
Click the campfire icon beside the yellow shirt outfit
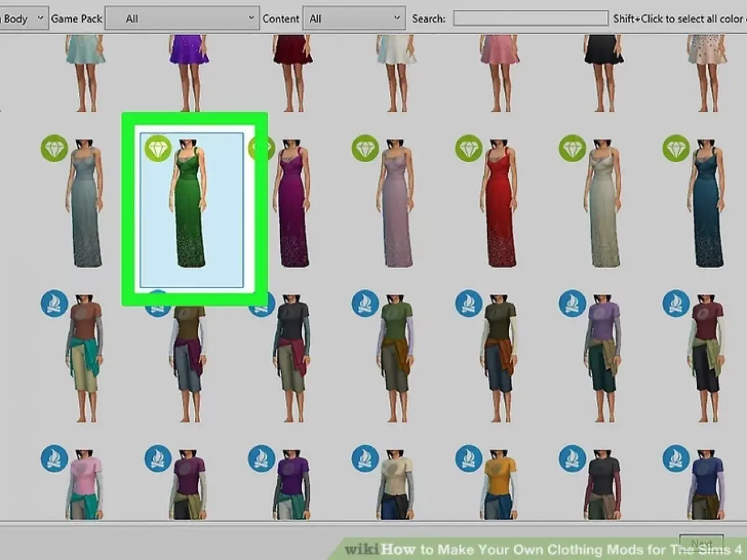(x=469, y=459)
